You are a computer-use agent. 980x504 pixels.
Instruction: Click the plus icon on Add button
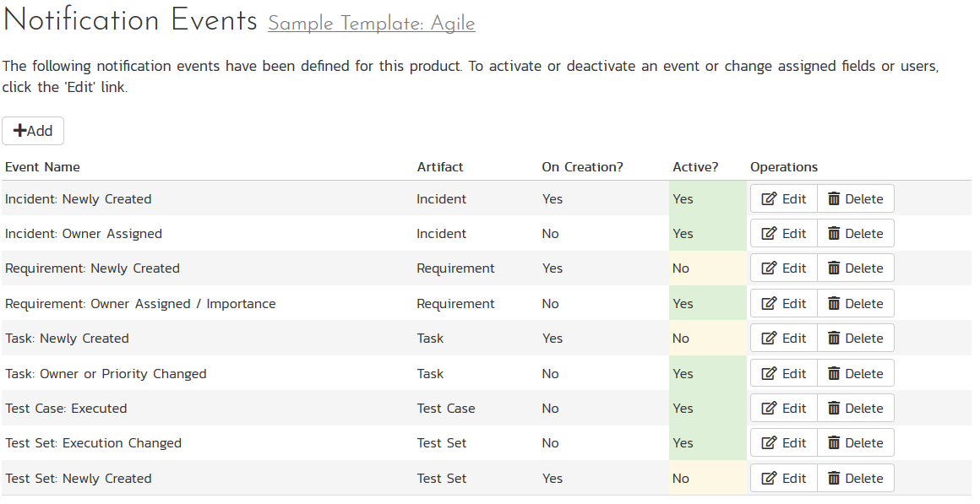tap(19, 131)
